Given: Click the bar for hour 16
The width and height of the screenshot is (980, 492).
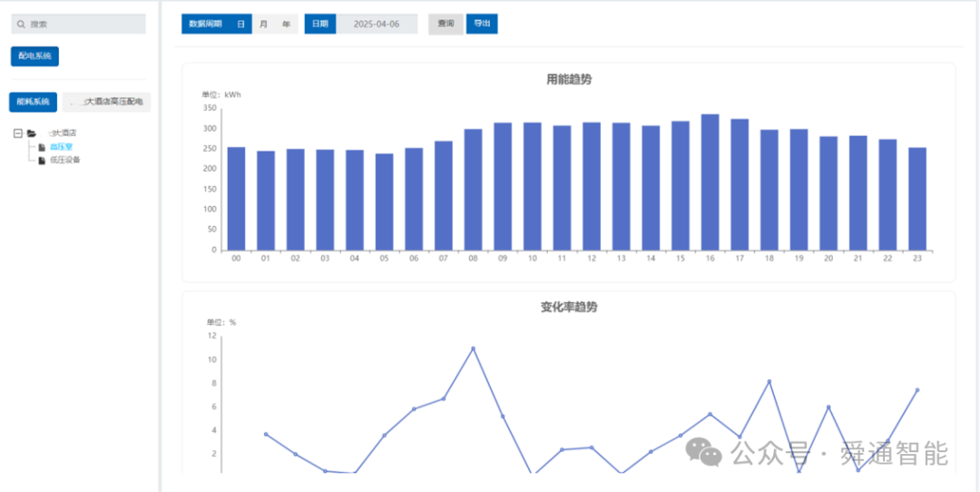Looking at the screenshot, I should tap(710, 182).
